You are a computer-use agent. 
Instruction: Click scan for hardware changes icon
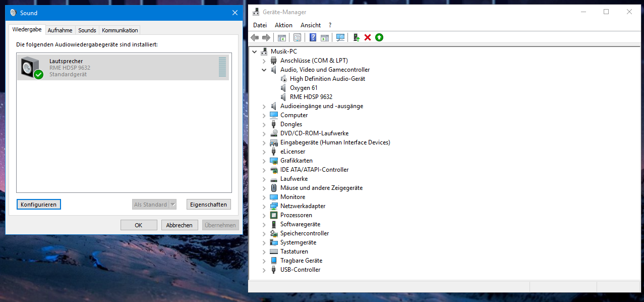pyautogui.click(x=340, y=37)
